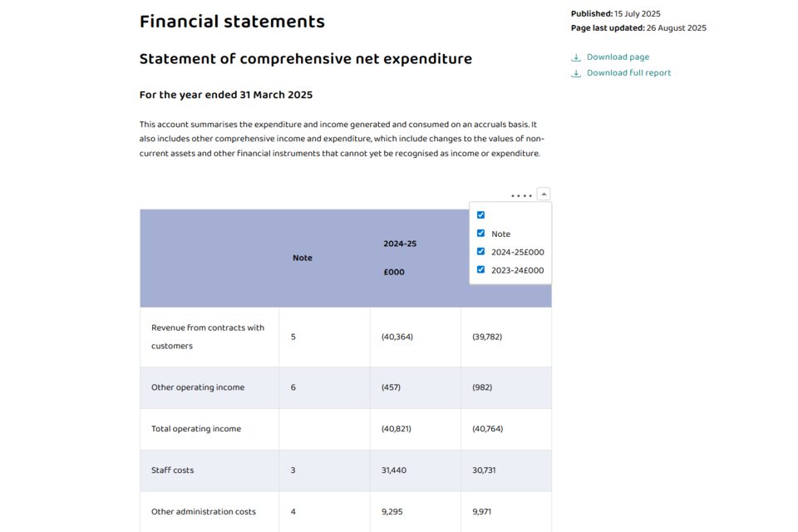The width and height of the screenshot is (798, 532).
Task: Click the Other administration costs row label
Action: [204, 512]
